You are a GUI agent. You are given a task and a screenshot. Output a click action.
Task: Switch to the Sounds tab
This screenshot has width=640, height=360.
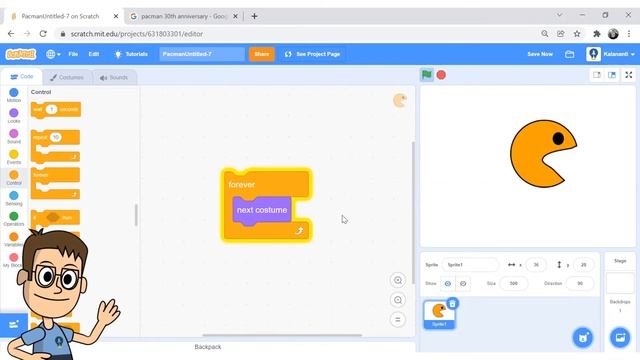click(x=114, y=78)
